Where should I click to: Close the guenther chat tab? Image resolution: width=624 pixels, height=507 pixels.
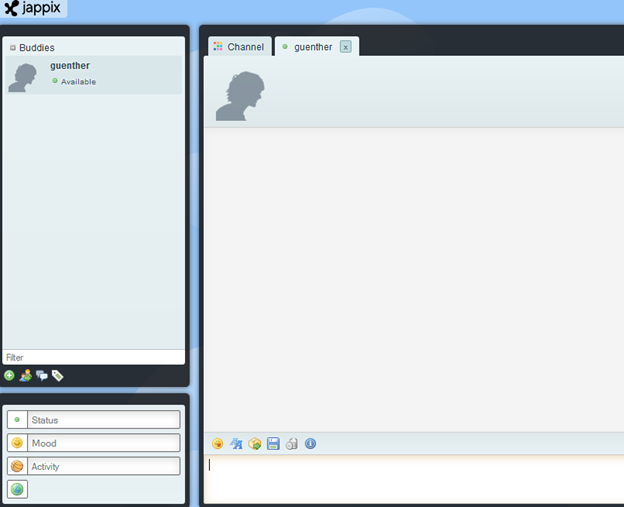click(x=345, y=47)
